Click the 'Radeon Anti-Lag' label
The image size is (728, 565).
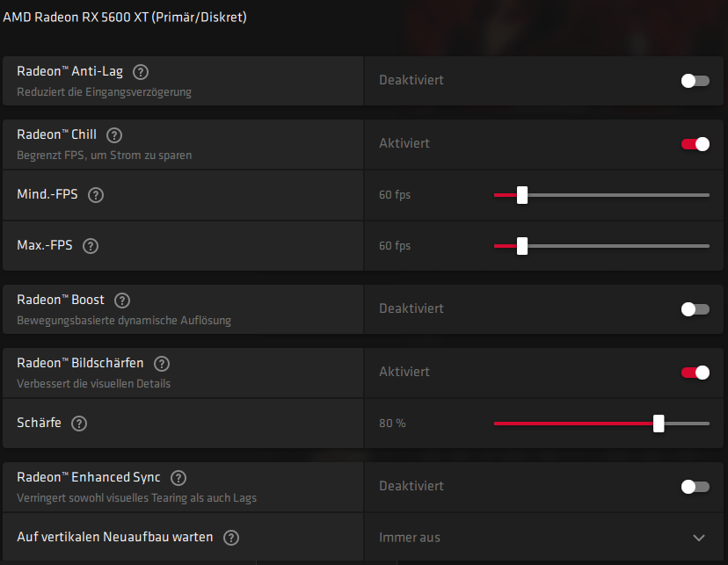click(x=69, y=71)
